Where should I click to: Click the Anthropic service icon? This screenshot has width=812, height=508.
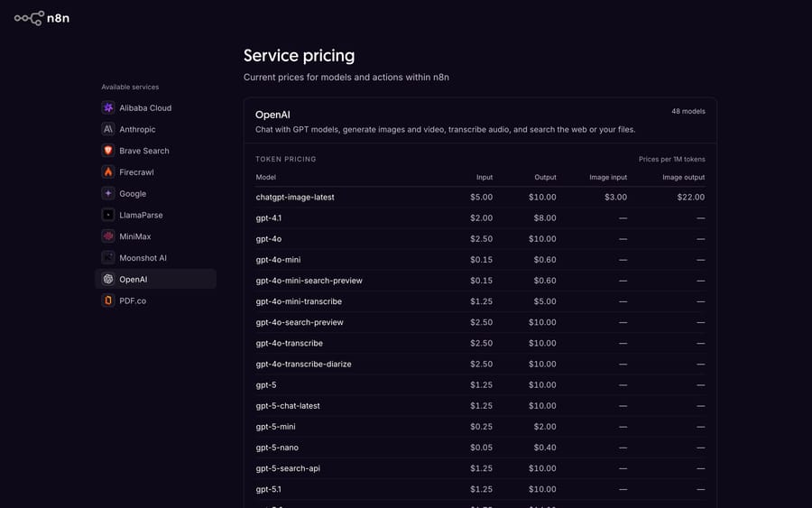tap(107, 129)
